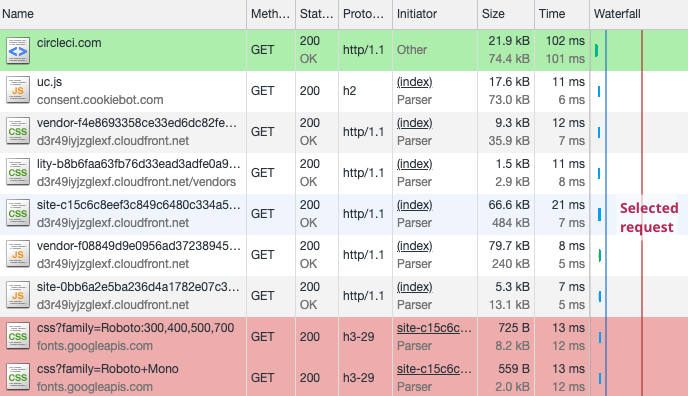Click the Roboto:300,400,500,700 CSS file icon
The image size is (688, 396).
18,336
